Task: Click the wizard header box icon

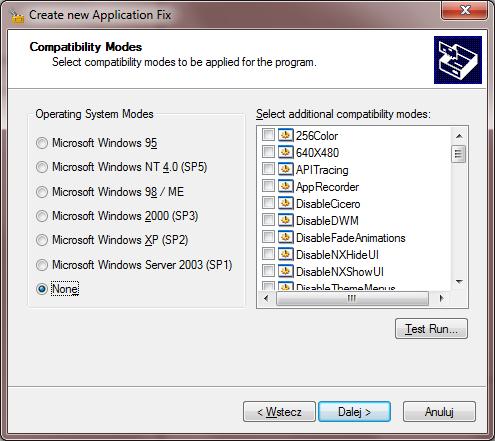Action: coord(458,60)
